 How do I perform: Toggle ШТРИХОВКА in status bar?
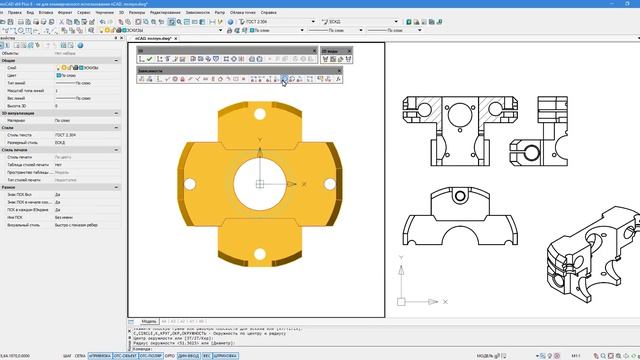(x=225, y=356)
